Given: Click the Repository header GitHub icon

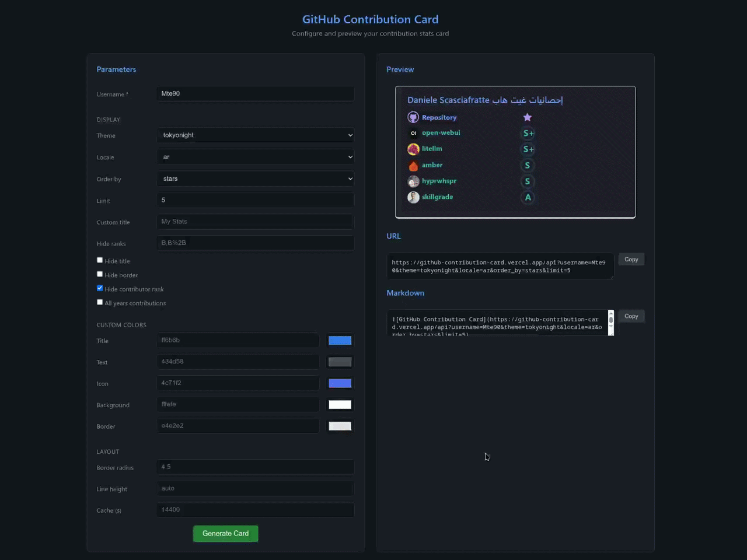Looking at the screenshot, I should tap(413, 117).
